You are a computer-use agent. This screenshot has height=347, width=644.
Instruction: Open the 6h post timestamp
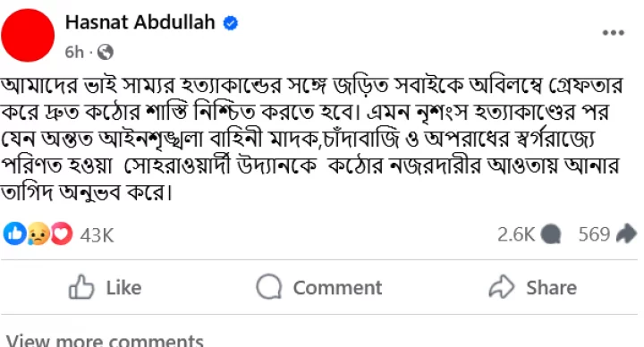(x=74, y=52)
